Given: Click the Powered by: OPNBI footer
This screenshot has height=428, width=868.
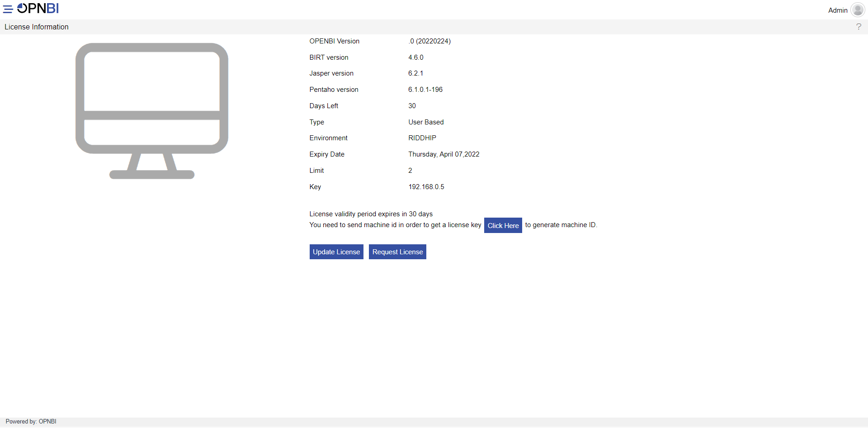Looking at the screenshot, I should (x=31, y=422).
